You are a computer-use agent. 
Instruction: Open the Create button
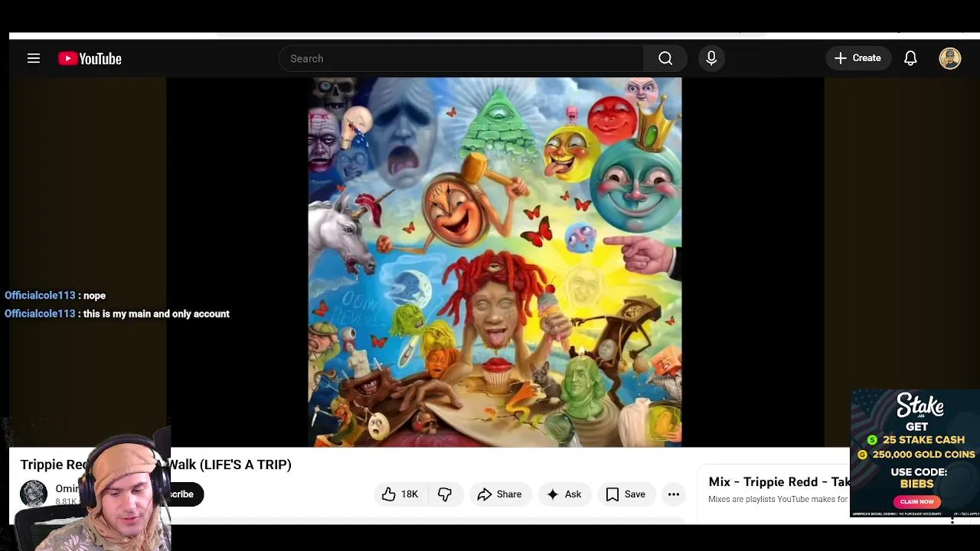click(858, 58)
